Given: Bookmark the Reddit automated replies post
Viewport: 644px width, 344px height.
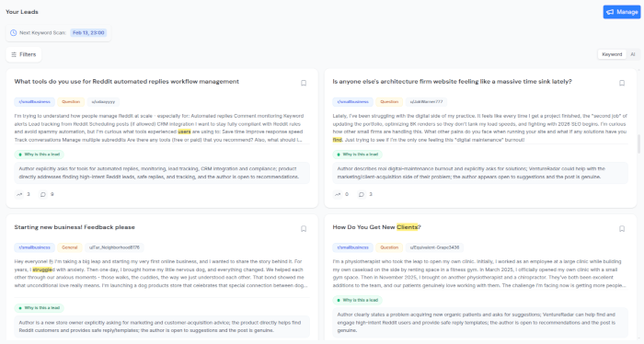Looking at the screenshot, I should click(x=304, y=83).
